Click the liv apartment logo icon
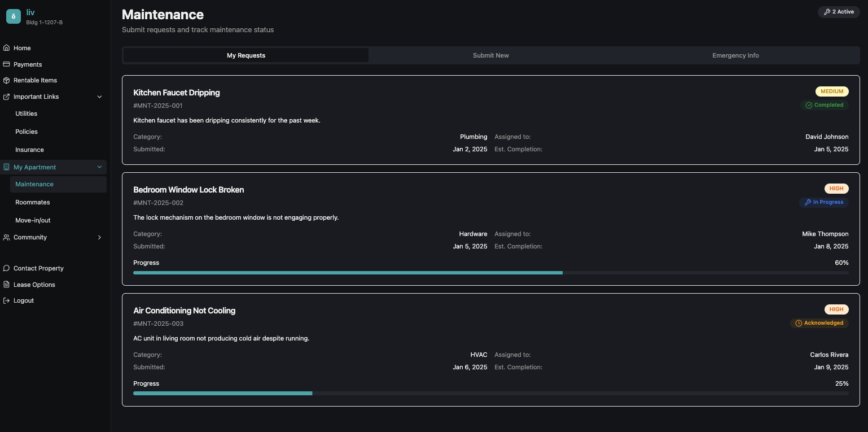868x432 pixels. point(14,16)
